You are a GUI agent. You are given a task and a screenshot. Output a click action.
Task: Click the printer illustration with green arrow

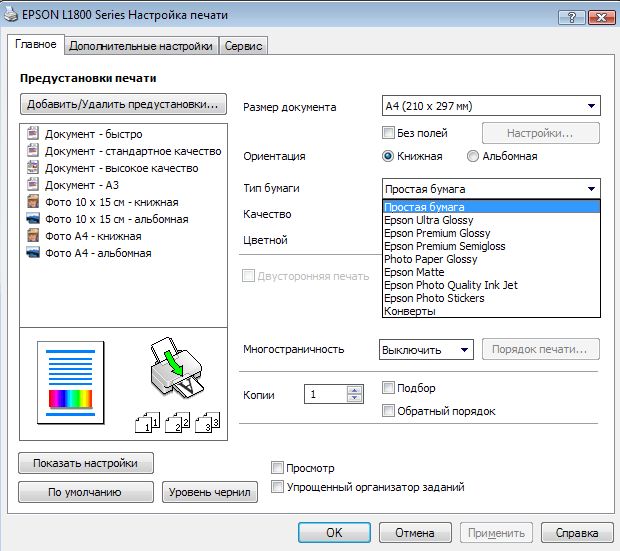(x=176, y=368)
